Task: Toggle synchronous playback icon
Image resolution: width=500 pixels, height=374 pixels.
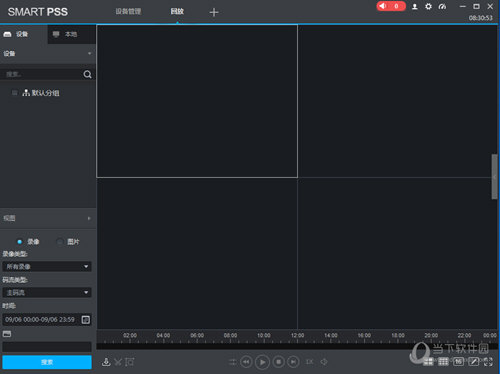Action: click(232, 362)
